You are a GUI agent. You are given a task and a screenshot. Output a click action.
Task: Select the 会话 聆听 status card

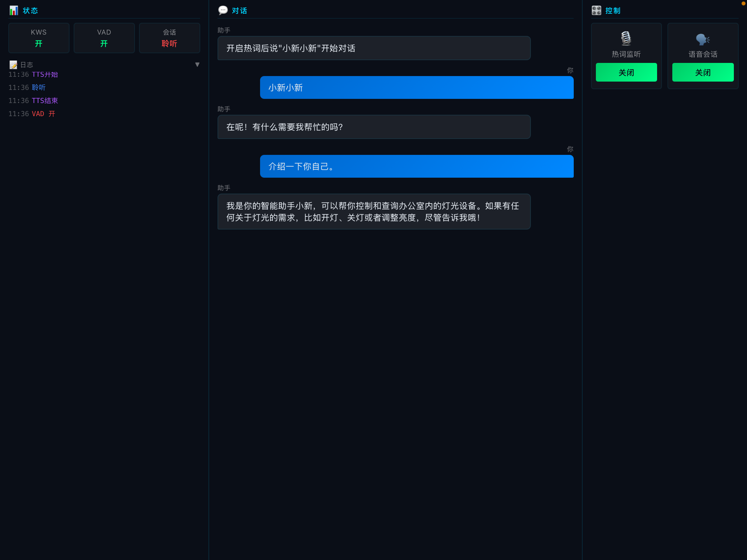pyautogui.click(x=169, y=38)
